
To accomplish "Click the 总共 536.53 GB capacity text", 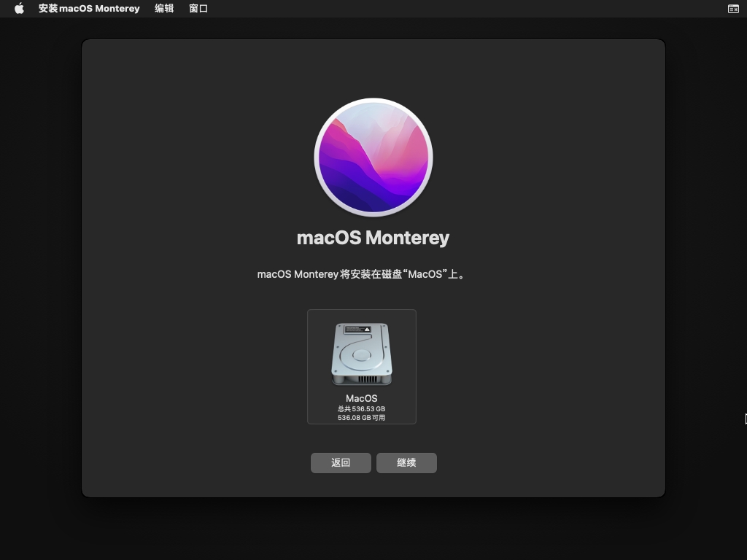I will click(362, 409).
